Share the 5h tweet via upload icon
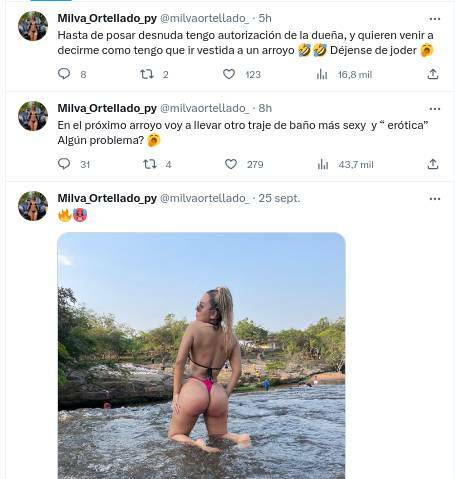The width and height of the screenshot is (455, 479). click(x=433, y=74)
